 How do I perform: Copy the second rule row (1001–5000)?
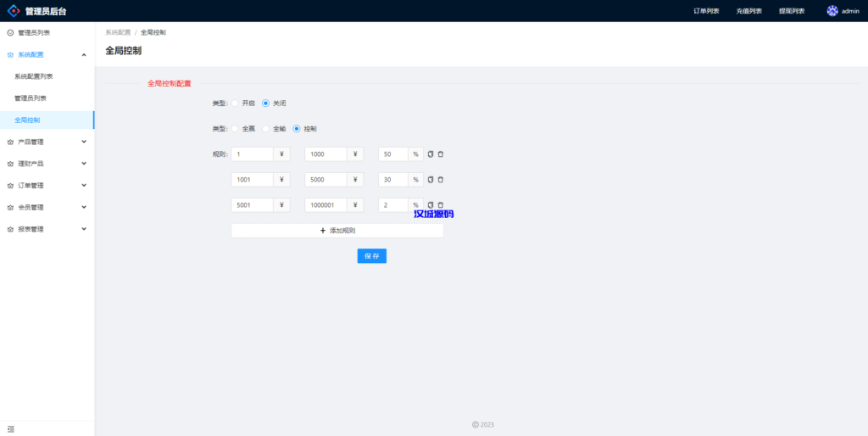[431, 180]
